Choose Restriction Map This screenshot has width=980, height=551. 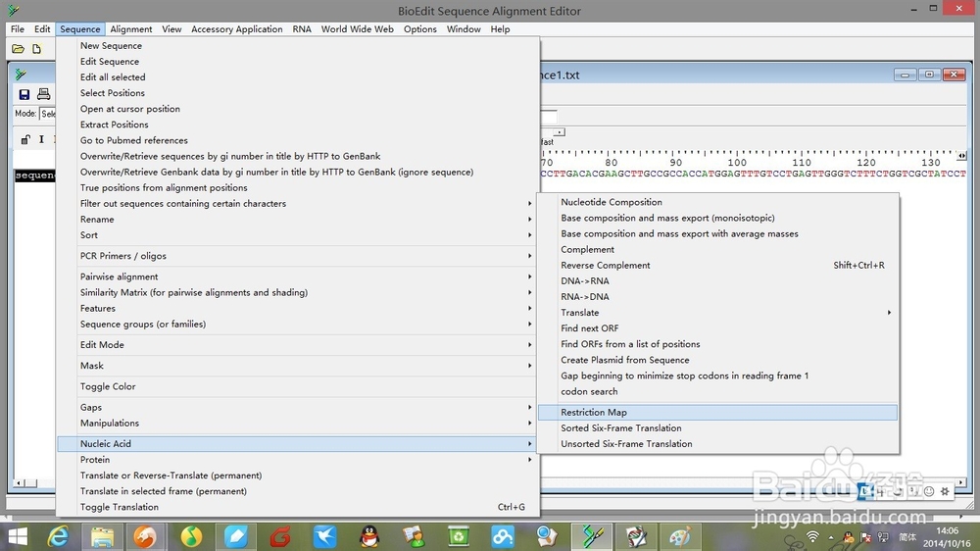tap(718, 412)
